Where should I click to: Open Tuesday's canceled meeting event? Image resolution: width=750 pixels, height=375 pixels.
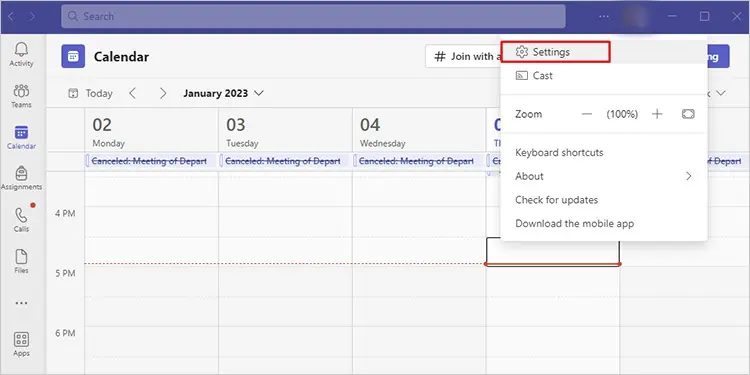point(285,161)
